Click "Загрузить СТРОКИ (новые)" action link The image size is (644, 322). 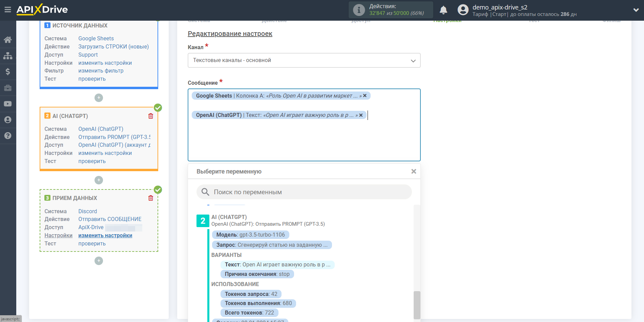click(x=113, y=46)
